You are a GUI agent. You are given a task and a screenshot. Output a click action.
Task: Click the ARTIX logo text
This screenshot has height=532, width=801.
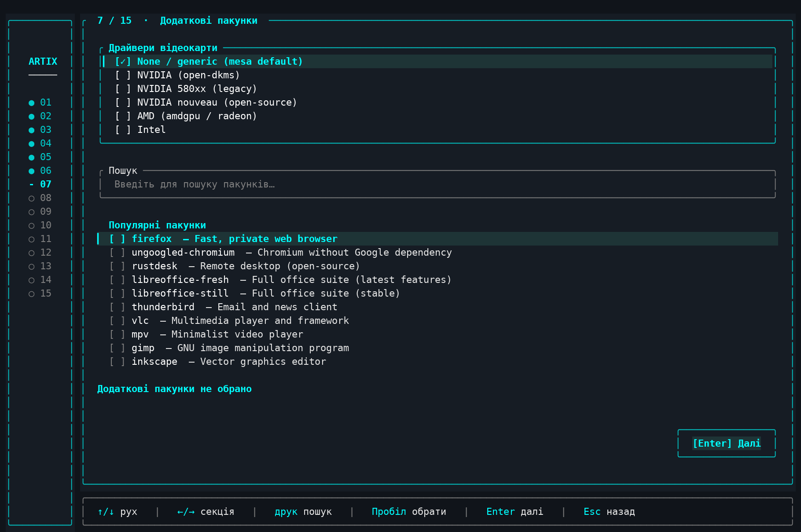coord(43,62)
